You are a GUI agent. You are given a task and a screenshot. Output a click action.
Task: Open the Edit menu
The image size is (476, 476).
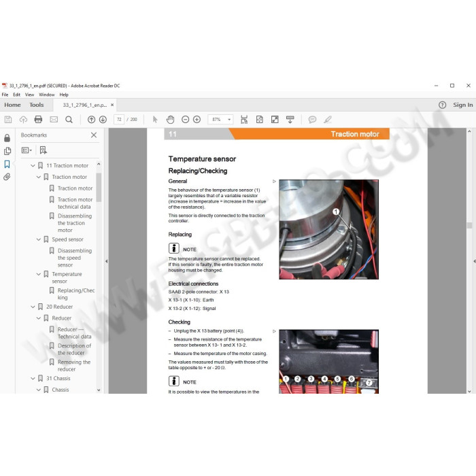[x=17, y=95]
